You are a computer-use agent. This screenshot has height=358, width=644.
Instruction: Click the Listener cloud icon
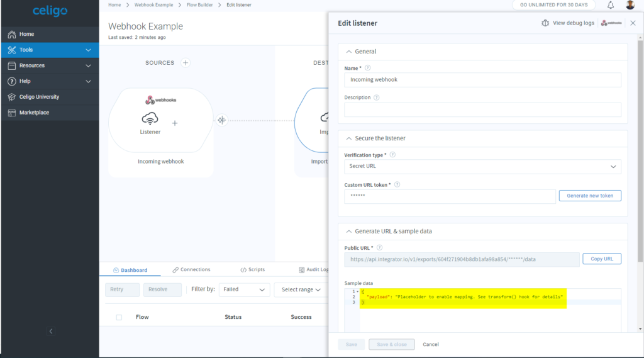point(150,119)
